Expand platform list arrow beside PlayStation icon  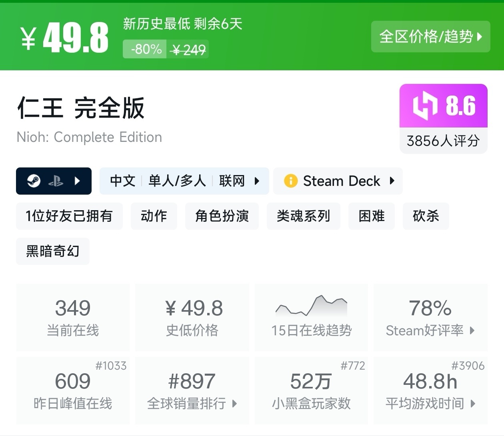click(77, 181)
